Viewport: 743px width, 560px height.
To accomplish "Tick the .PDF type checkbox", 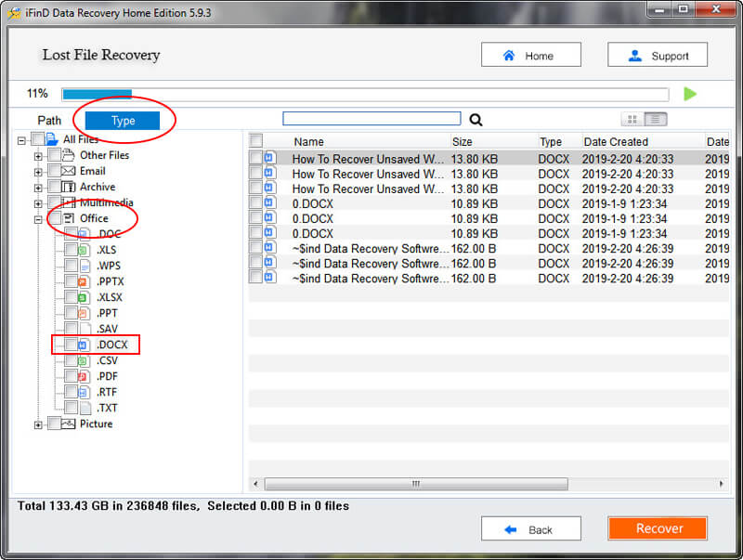I will tap(72, 376).
